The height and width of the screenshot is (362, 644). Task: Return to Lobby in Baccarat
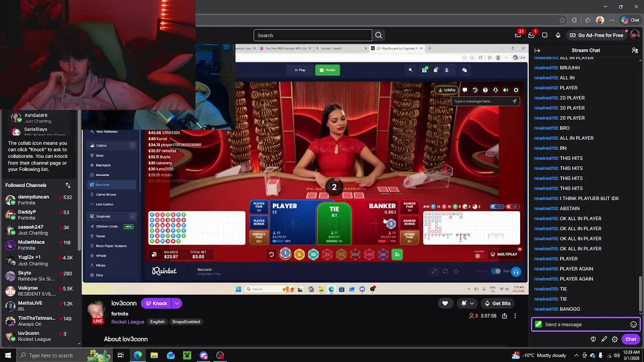447,90
